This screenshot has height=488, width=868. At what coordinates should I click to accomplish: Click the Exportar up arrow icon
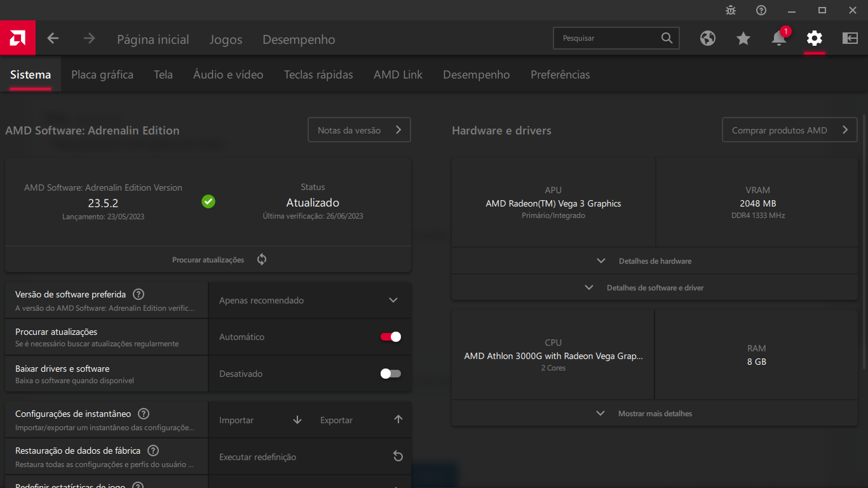tap(398, 419)
